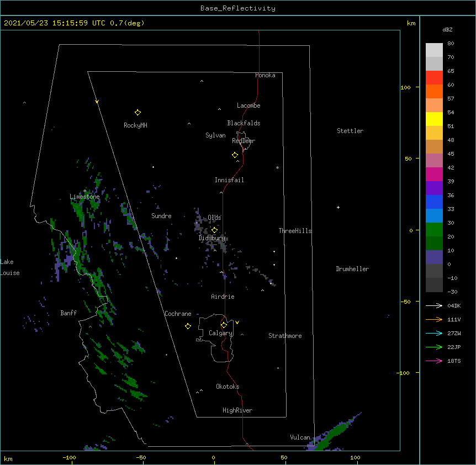Viewport: 476px width, 465px height.
Task: Select the RedDeer label
Action: (x=244, y=141)
